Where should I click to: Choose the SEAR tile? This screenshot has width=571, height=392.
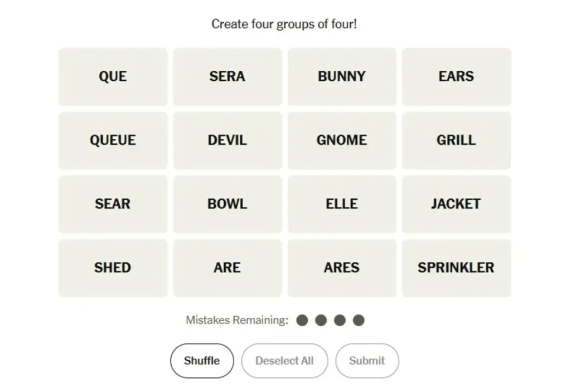click(x=113, y=204)
